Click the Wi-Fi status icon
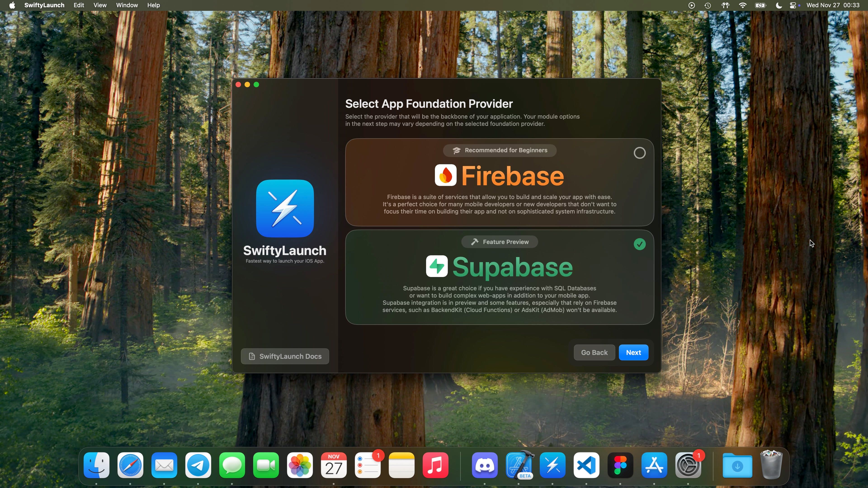The width and height of the screenshot is (868, 488). [742, 5]
